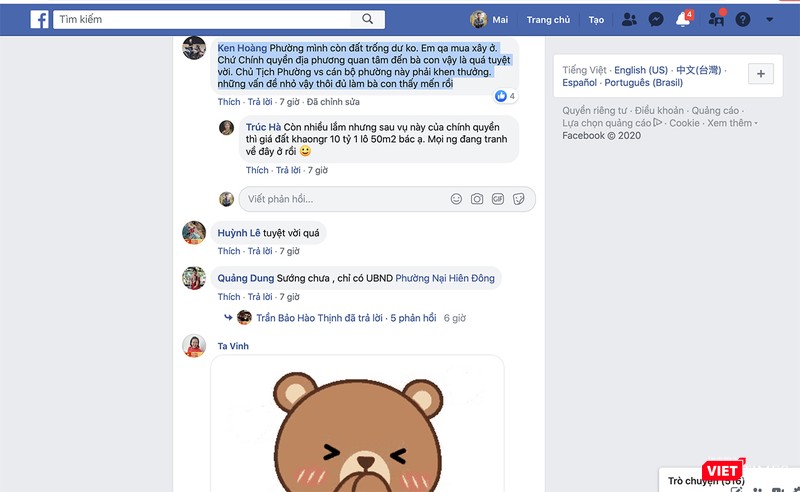
Task: Add language with plus button
Action: click(761, 74)
